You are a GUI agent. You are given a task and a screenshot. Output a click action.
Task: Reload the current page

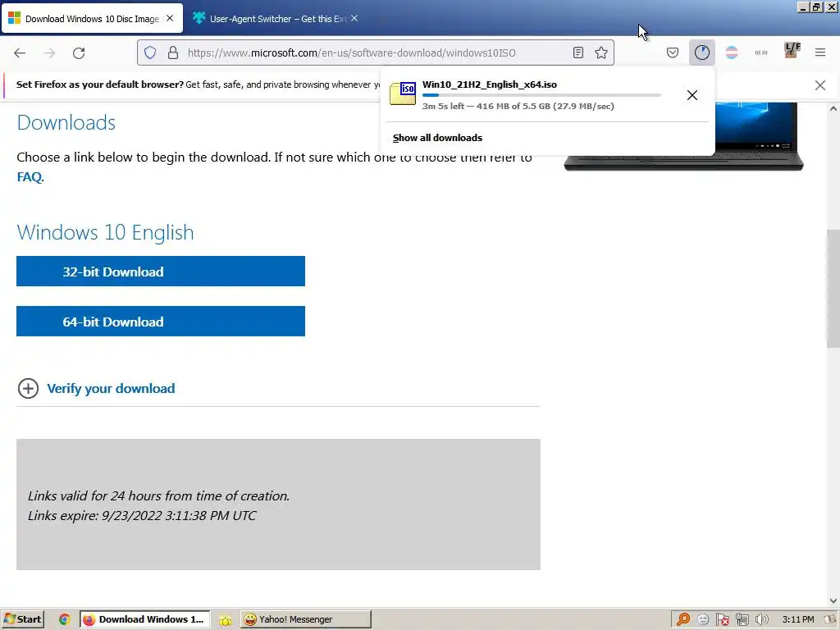79,52
